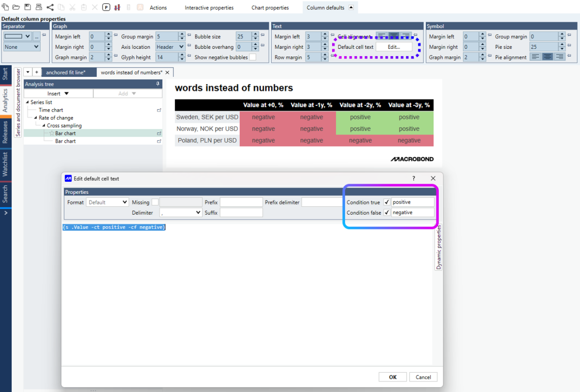580x392 pixels.
Task: Set pie alignment to right
Action: click(560, 57)
